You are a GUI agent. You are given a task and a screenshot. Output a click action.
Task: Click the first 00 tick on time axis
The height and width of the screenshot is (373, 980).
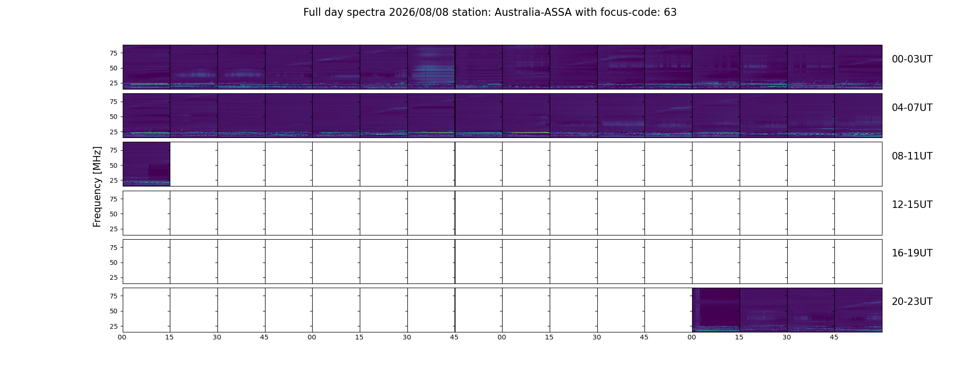point(122,337)
